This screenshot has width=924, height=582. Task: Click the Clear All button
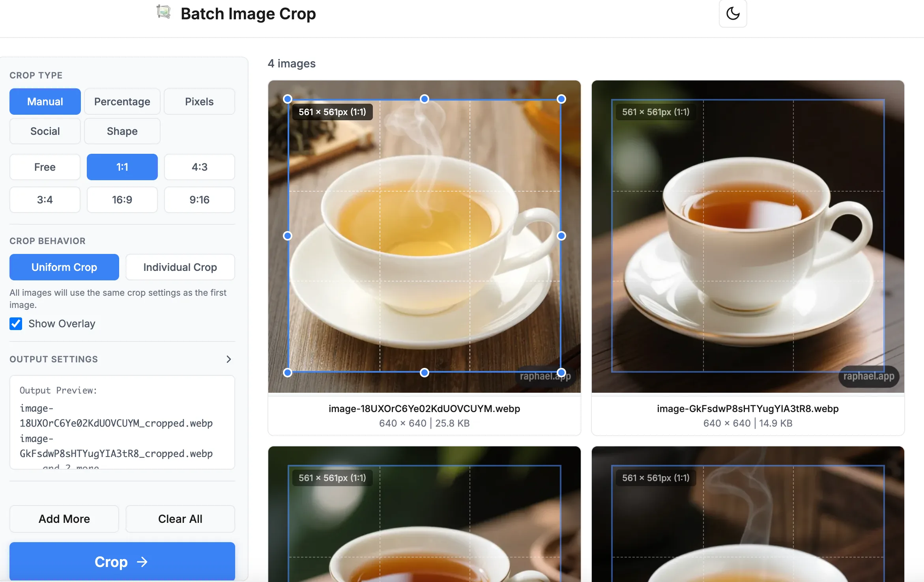[180, 519]
